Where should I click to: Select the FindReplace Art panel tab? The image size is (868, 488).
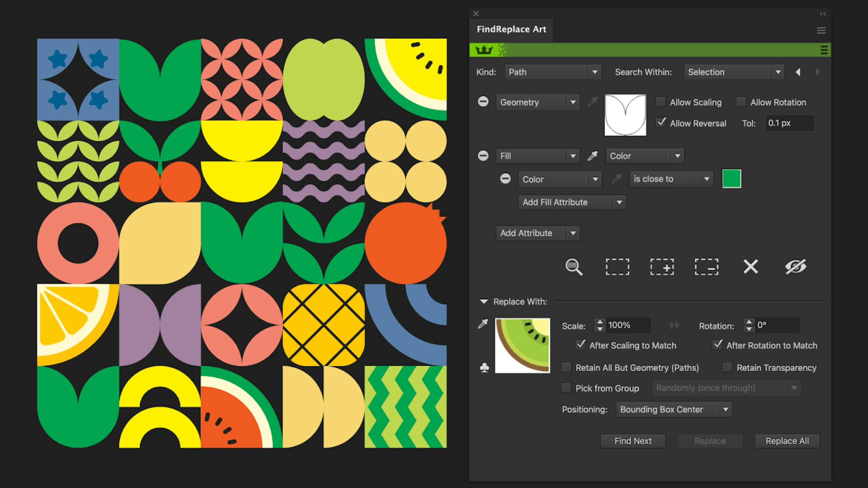point(511,29)
